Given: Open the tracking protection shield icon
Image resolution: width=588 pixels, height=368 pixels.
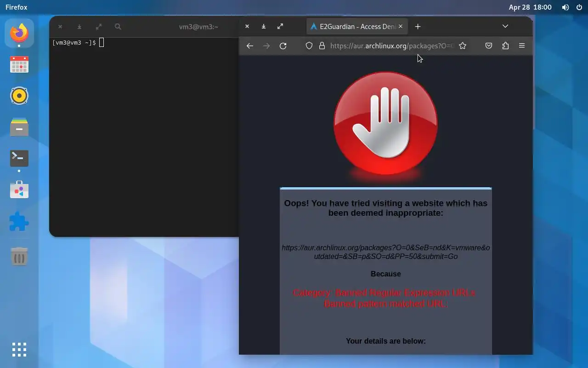Looking at the screenshot, I should pyautogui.click(x=309, y=46).
